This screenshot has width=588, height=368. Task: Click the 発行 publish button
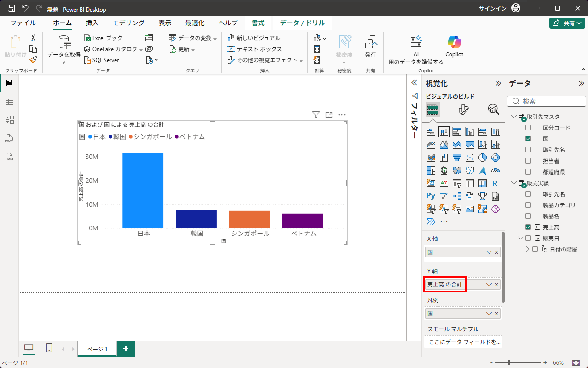pyautogui.click(x=371, y=47)
